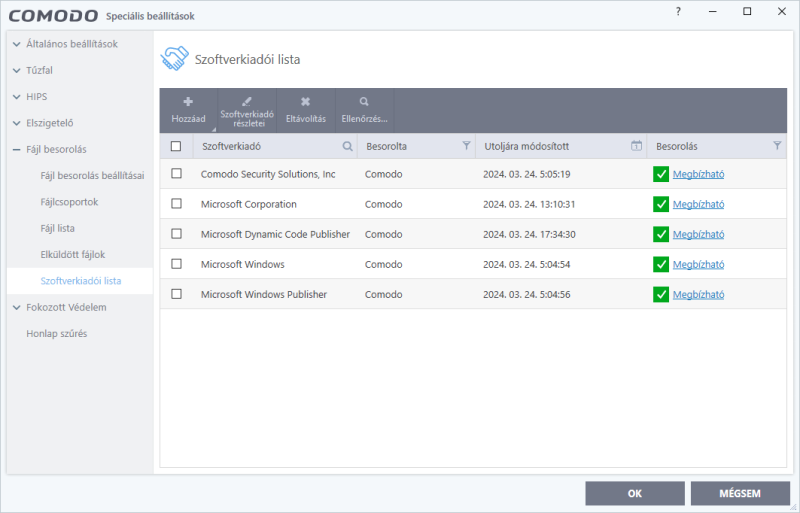800x513 pixels.
Task: Open the Elküldött fájlok page
Action: 73,255
